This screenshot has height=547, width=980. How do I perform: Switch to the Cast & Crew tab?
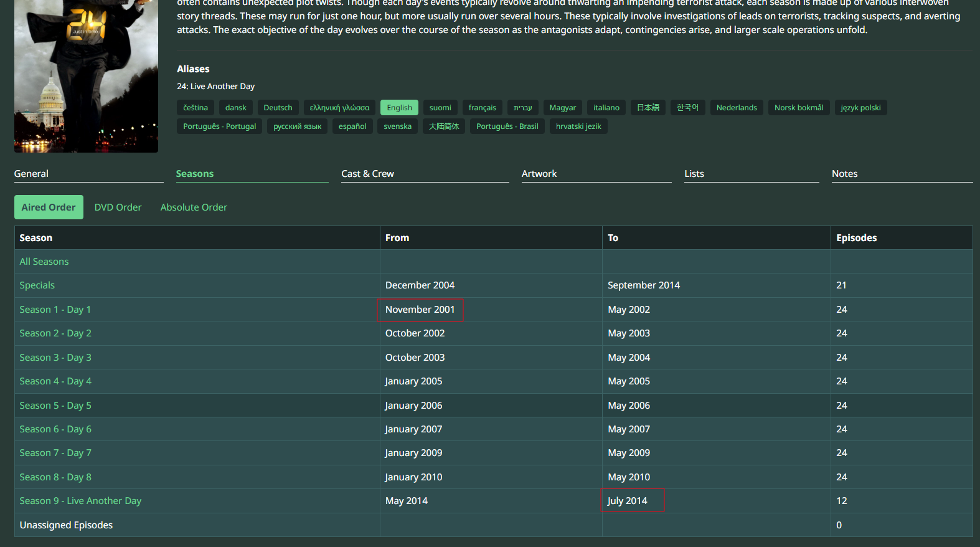367,174
